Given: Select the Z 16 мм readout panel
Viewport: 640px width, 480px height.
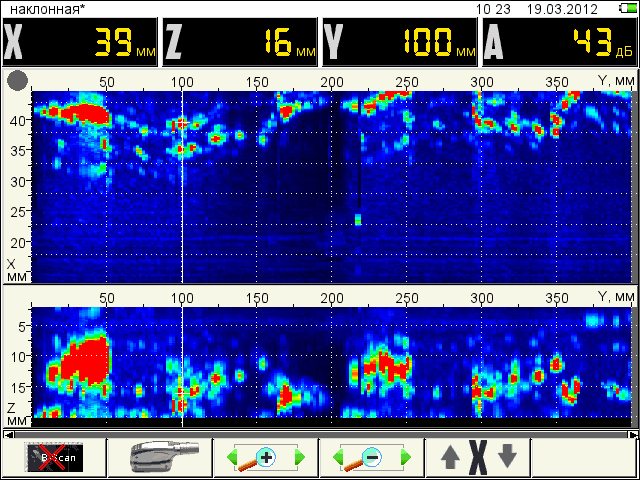Looking at the screenshot, I should (240, 43).
